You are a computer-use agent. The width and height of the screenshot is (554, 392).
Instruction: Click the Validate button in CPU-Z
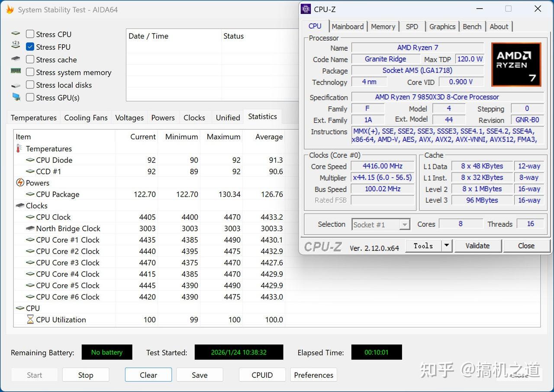coord(478,246)
